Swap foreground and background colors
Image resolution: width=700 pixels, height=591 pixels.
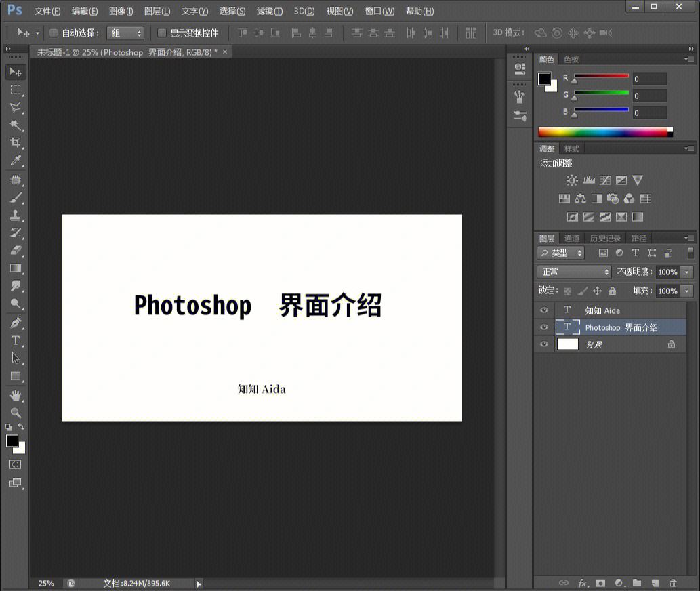click(21, 427)
